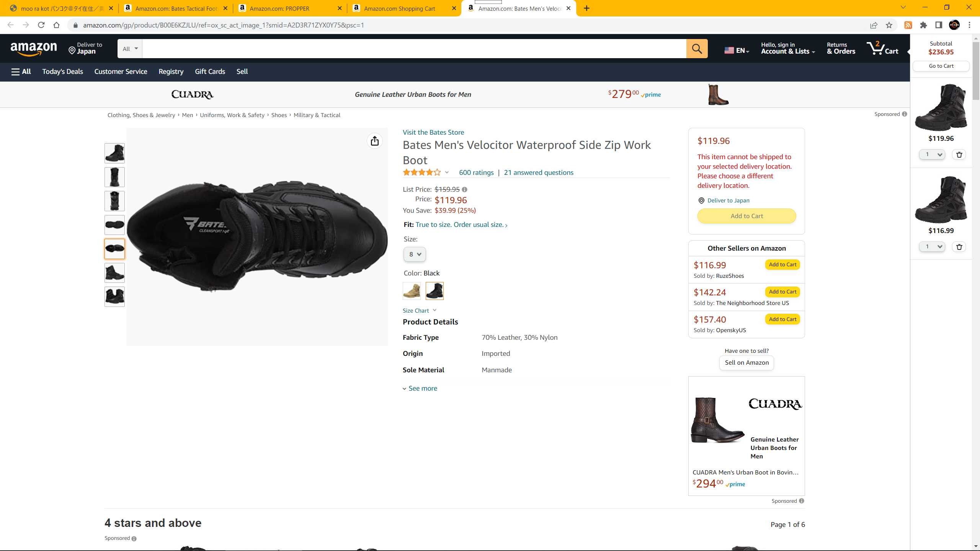
Task: Expand See more product details
Action: (420, 388)
